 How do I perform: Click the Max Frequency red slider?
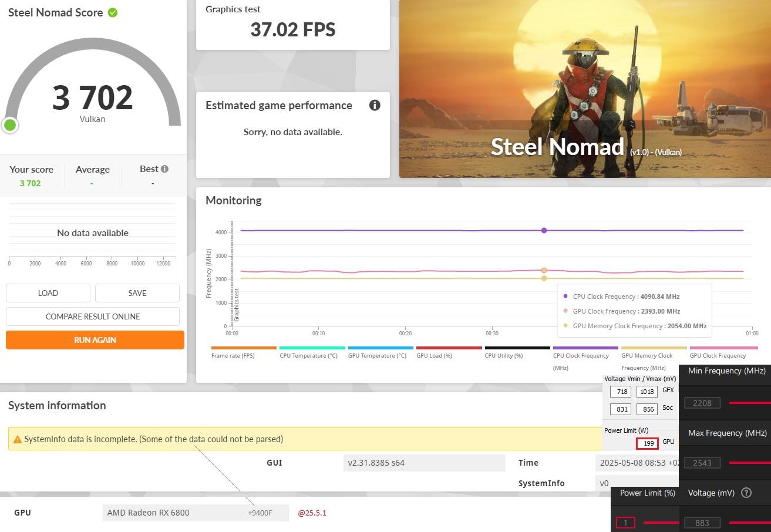click(x=750, y=463)
